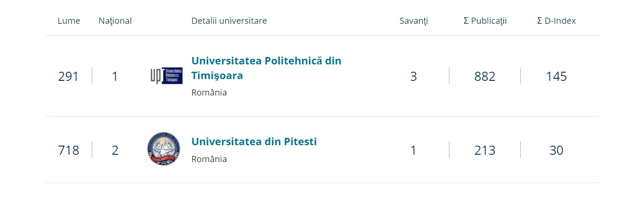Click publications count 882
Image resolution: width=644 pixels, height=204 pixels.
point(484,76)
